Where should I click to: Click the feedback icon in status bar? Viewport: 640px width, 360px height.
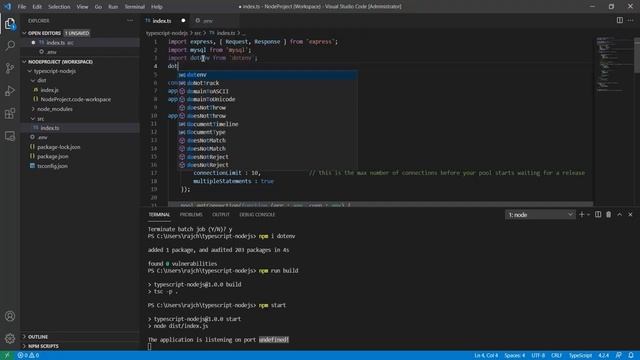pos(619,356)
